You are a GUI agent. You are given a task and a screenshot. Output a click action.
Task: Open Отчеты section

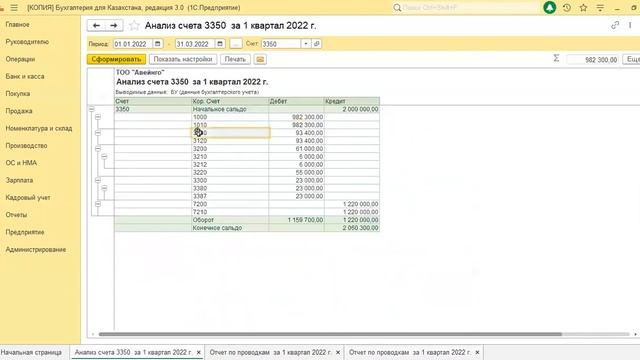click(16, 215)
